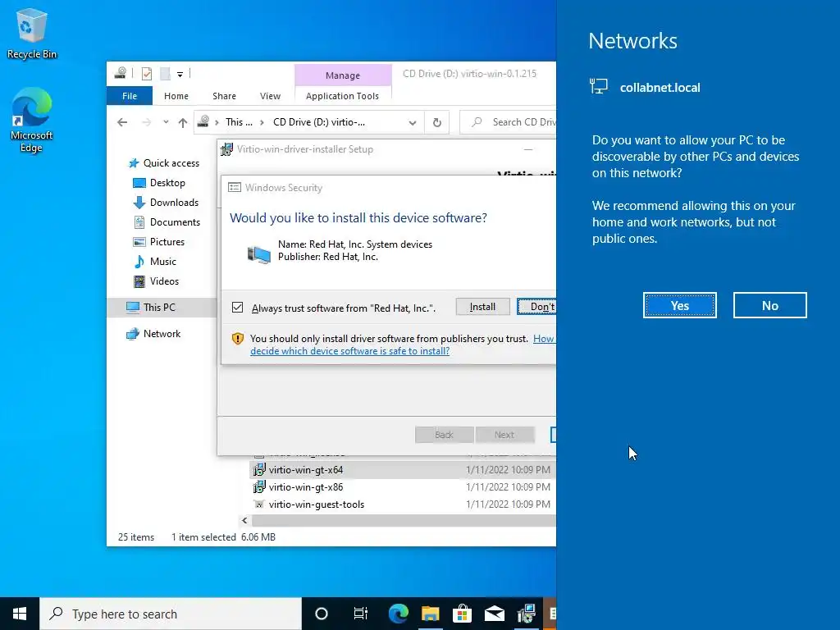Open the Recycle Bin desktop icon

32,33
